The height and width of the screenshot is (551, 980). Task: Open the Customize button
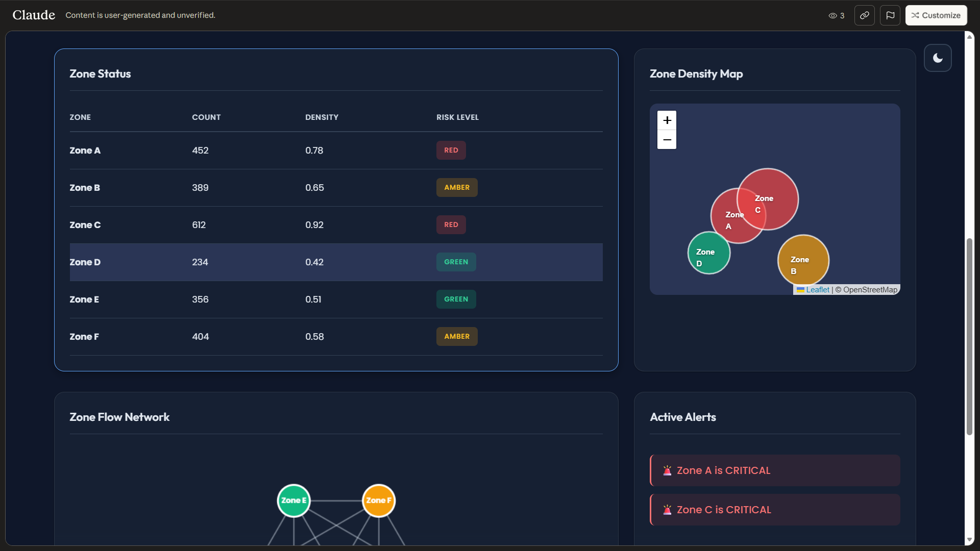pos(936,15)
